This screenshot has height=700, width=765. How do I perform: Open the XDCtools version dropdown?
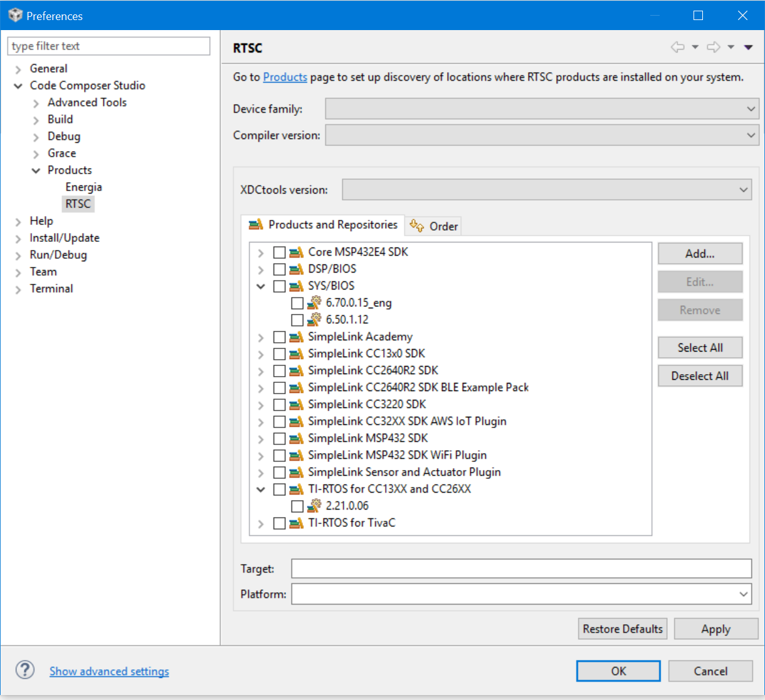coord(547,189)
